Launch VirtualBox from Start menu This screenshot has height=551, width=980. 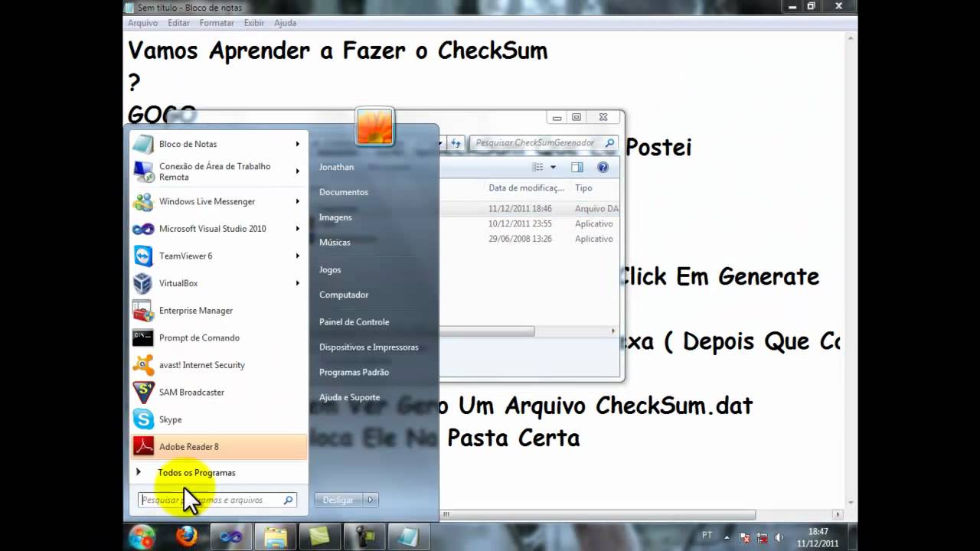pyautogui.click(x=218, y=283)
